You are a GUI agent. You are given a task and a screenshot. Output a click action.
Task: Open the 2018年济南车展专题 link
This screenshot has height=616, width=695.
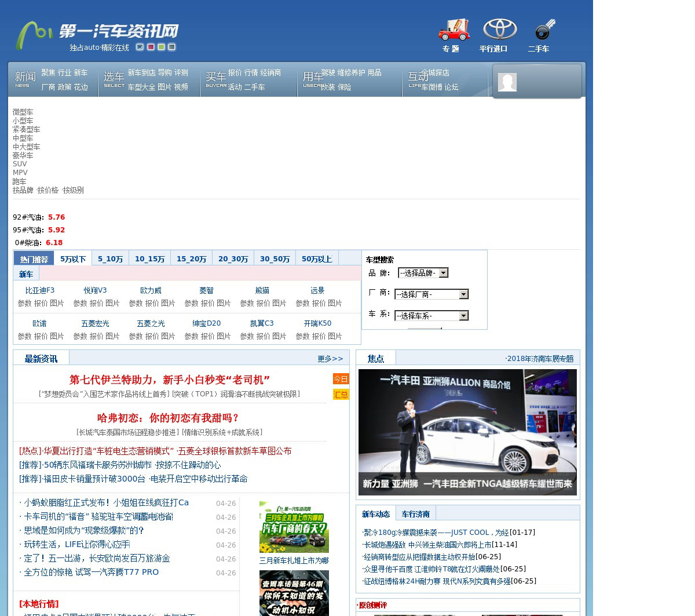539,359
